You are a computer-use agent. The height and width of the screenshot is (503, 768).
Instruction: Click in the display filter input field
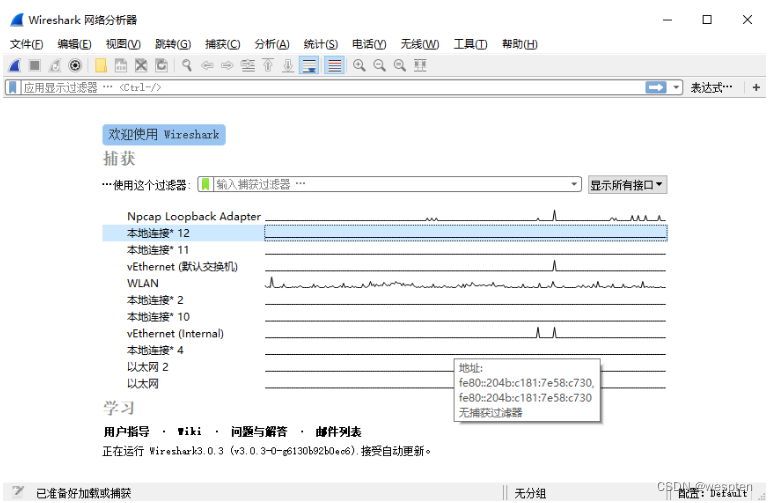333,88
